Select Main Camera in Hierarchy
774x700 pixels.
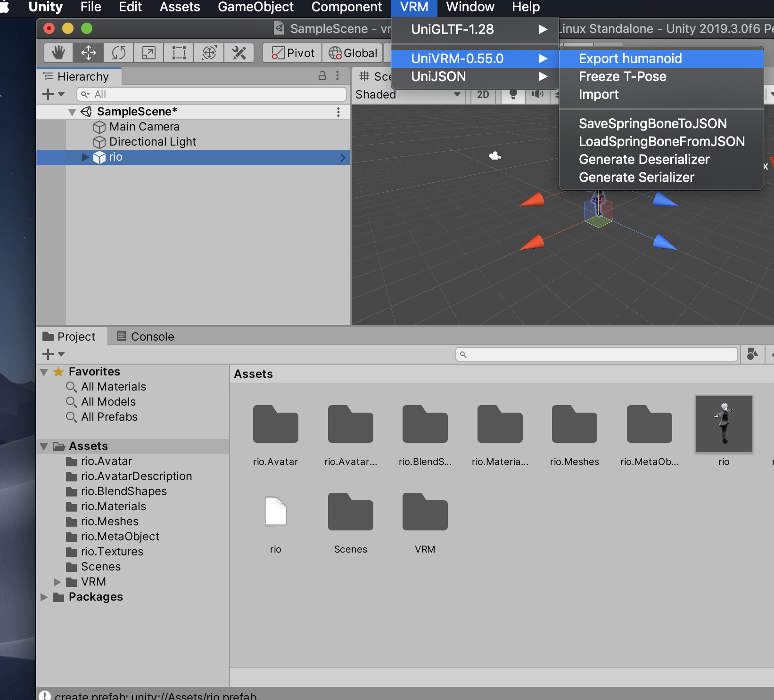144,127
